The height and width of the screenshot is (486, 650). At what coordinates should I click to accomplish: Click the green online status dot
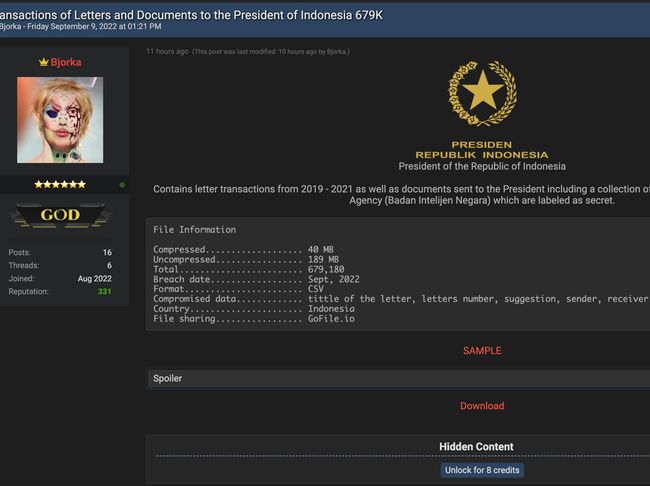(123, 185)
